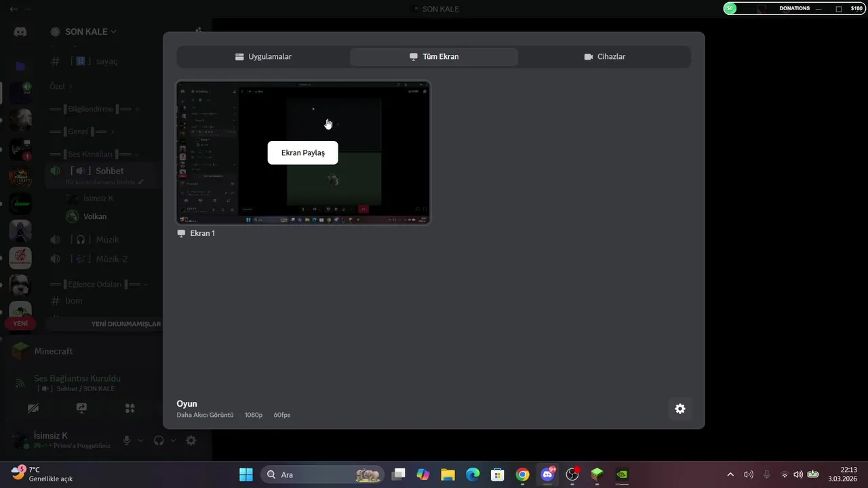Expand the Özel category
868x488 pixels.
click(x=61, y=87)
